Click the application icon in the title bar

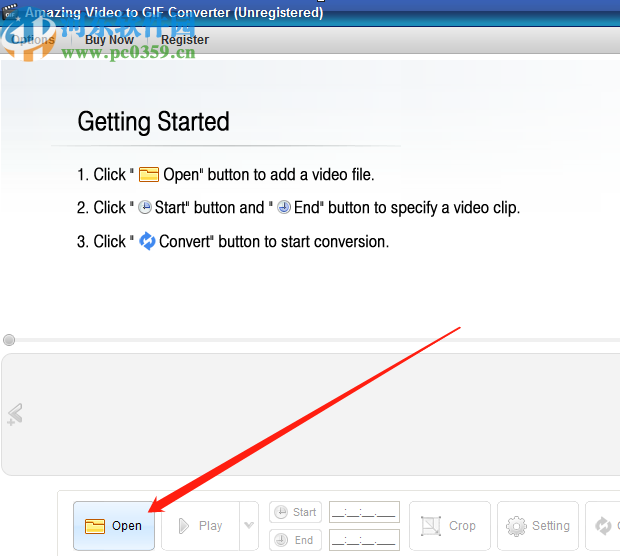tap(10, 11)
